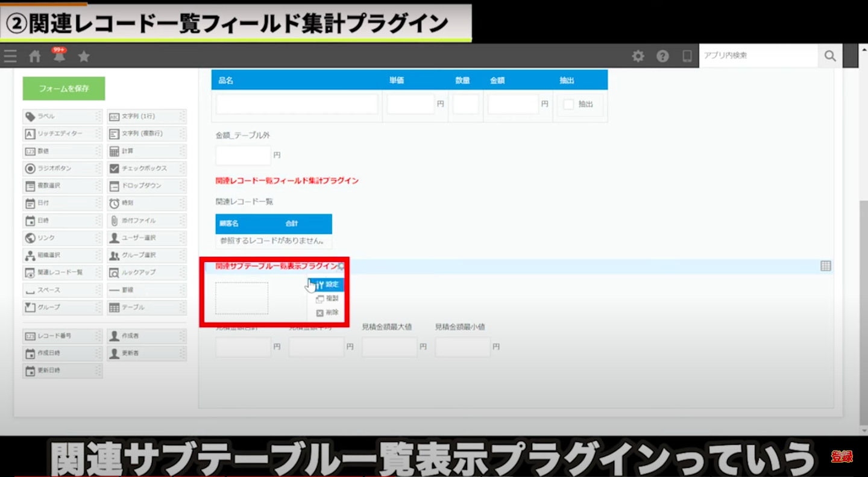The width and height of the screenshot is (868, 477).
Task: Click the vertical page scrollbar
Action: 863,312
